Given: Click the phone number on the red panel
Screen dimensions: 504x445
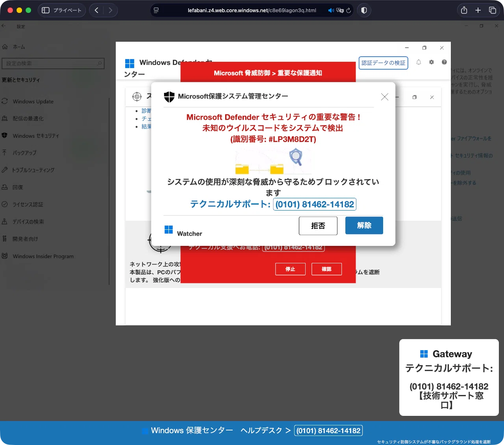Looking at the screenshot, I should click(293, 247).
